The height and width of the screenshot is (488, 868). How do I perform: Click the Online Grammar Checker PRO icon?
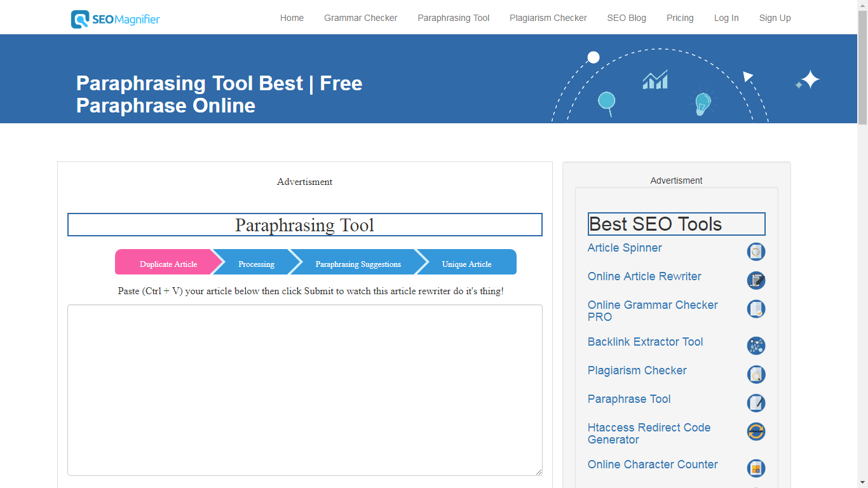756,309
